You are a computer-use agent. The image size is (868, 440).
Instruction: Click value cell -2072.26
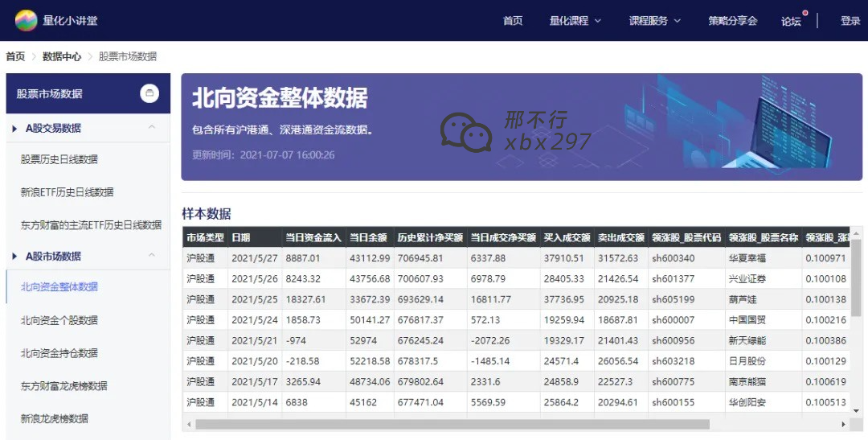[x=504, y=340]
